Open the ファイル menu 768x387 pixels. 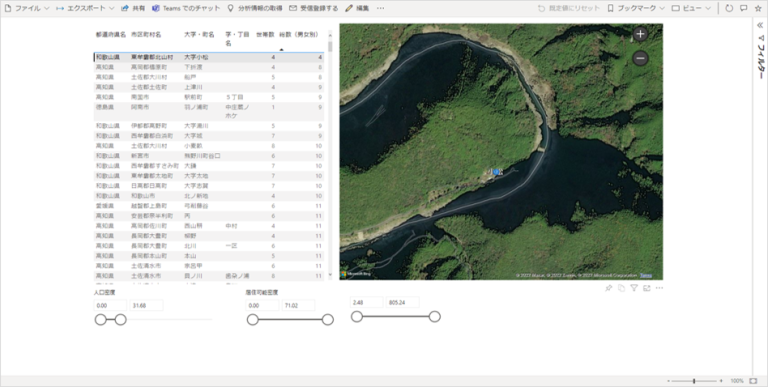coord(27,8)
